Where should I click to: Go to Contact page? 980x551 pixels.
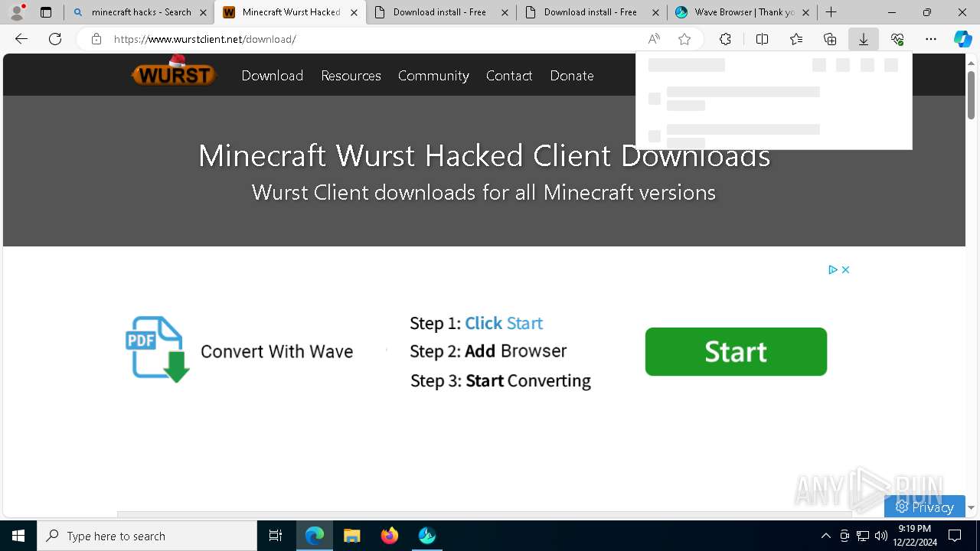[x=509, y=75]
